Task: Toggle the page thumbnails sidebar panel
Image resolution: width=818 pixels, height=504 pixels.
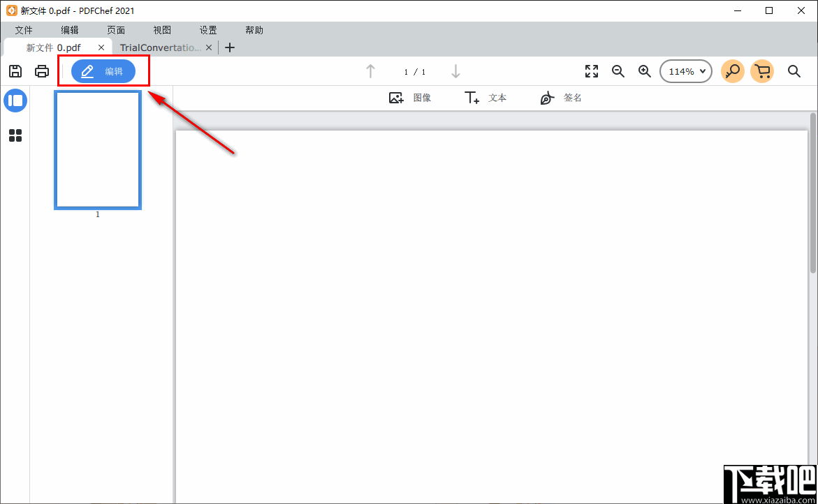Action: click(15, 101)
